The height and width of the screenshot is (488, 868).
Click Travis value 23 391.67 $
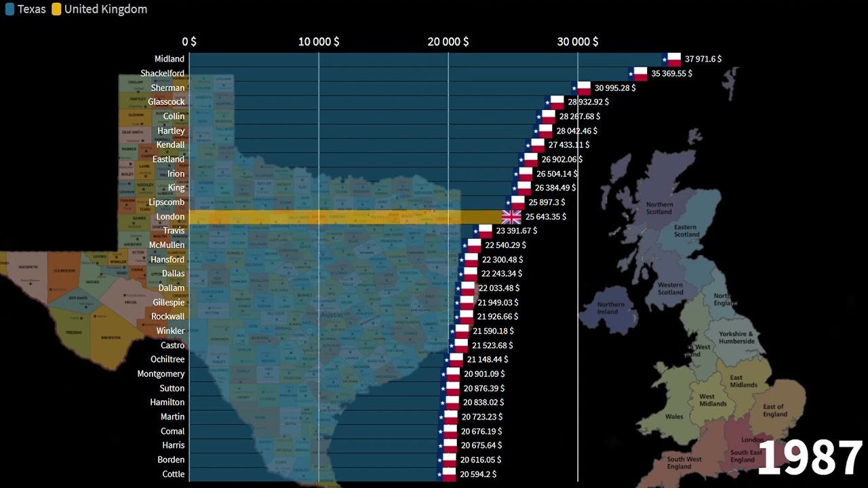coord(517,231)
